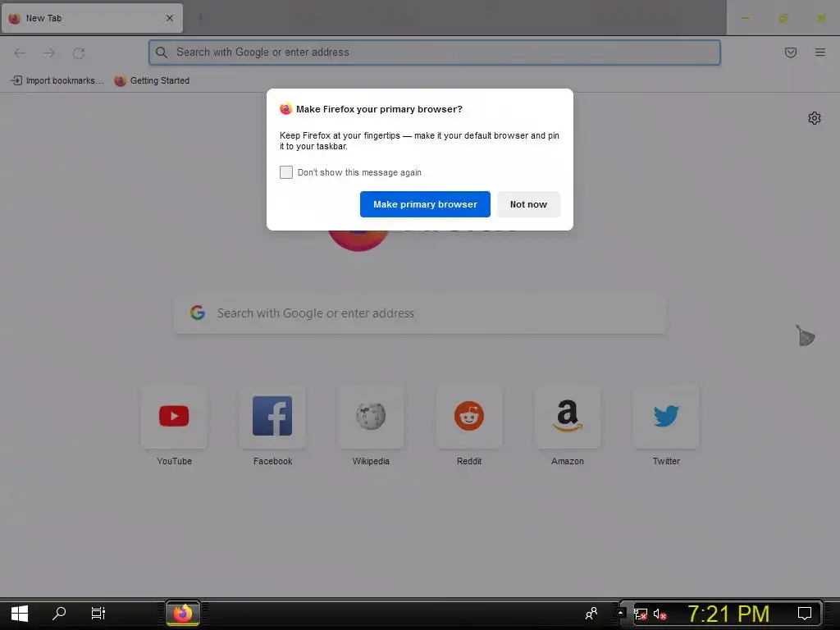Check Don't show this message again
Viewport: 840px width, 630px height.
(286, 172)
